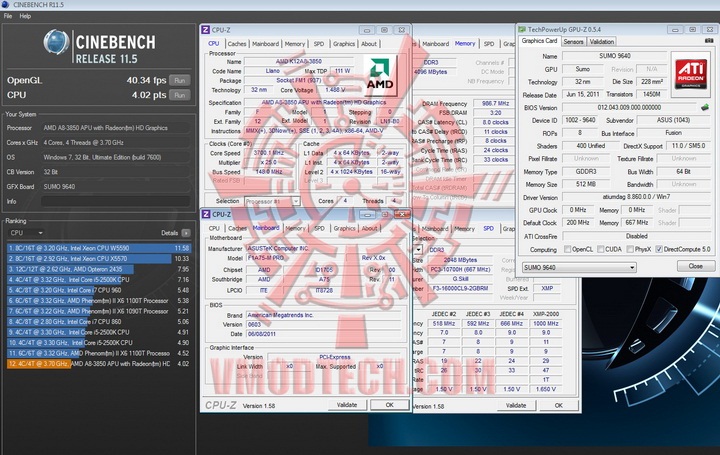Click the Cinebench sphere logo
This screenshot has width=720, height=455.
tap(56, 42)
